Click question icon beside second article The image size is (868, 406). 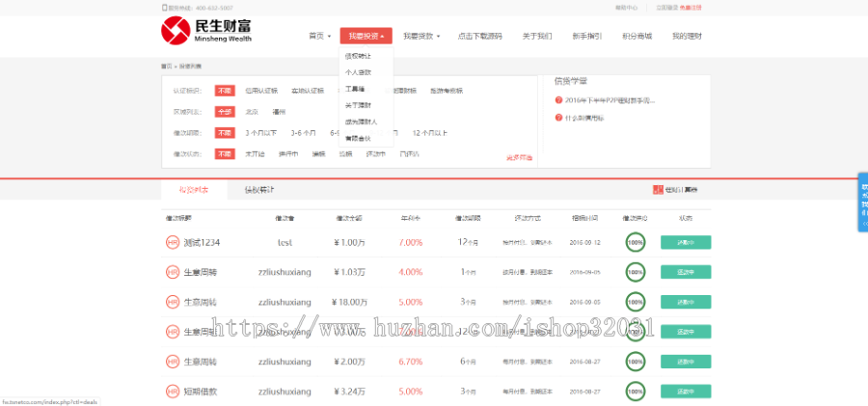pos(558,118)
